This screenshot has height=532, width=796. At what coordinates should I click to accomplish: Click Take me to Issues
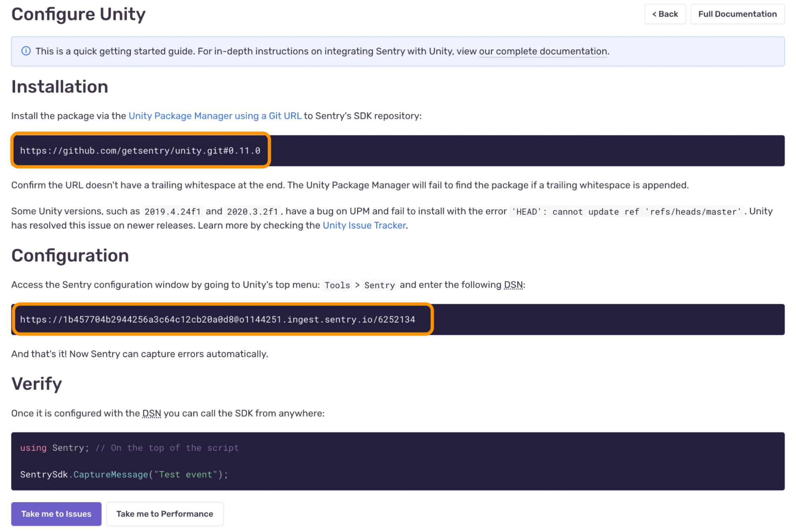pos(56,514)
